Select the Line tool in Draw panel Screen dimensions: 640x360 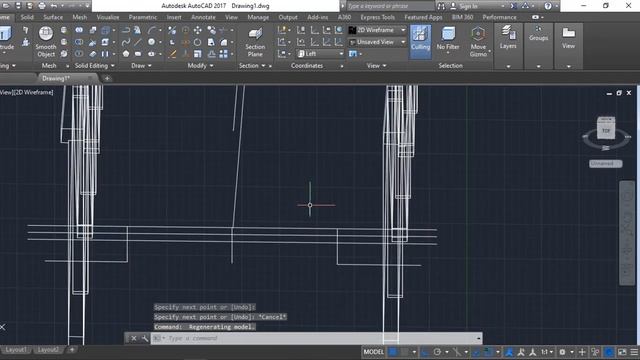coord(138,42)
